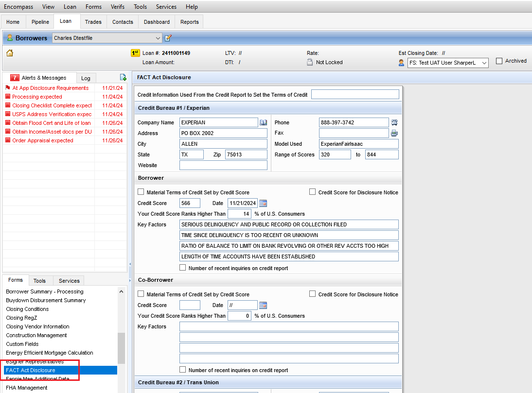Check the Archived checkbox

click(x=499, y=61)
